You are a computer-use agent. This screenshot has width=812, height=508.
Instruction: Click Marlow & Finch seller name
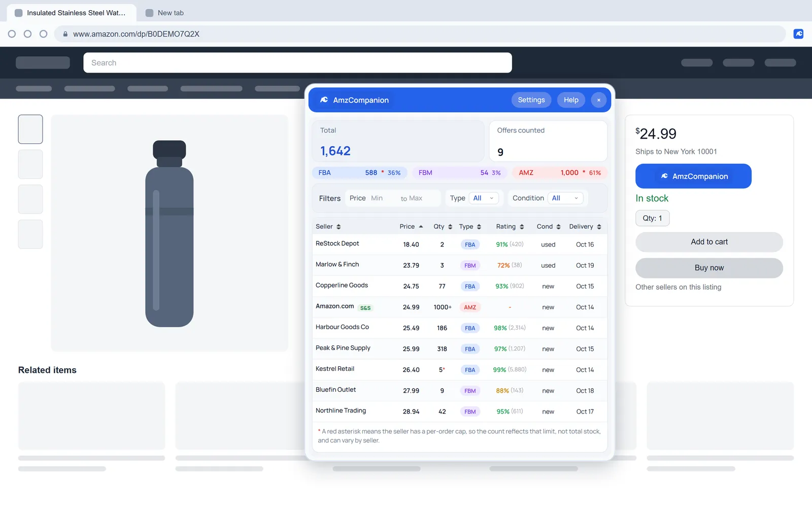337,264
